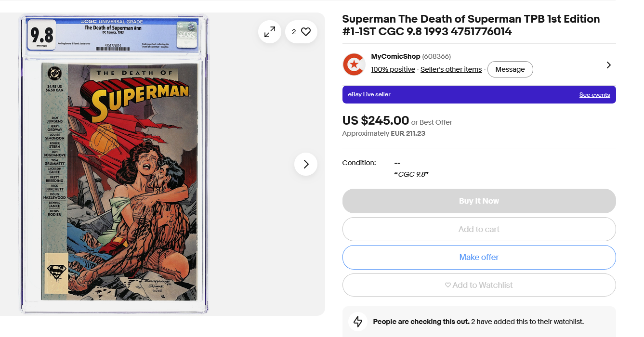View the 100% positive feedback link
The image size is (644, 337).
(393, 69)
